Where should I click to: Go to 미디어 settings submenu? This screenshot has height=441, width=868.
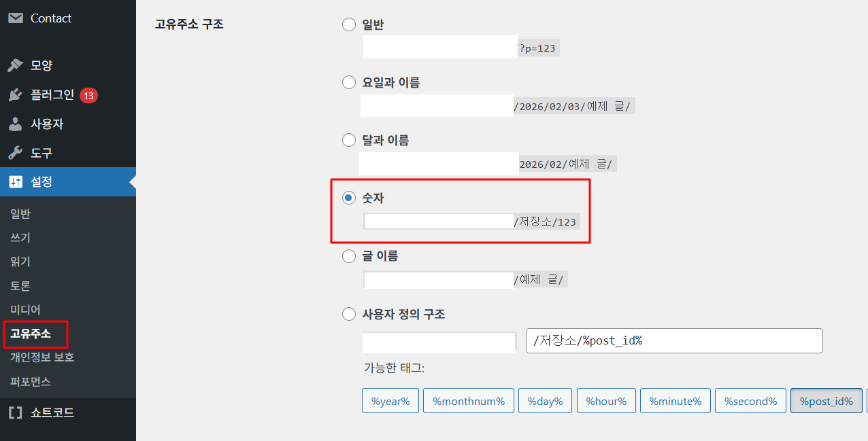pos(26,310)
